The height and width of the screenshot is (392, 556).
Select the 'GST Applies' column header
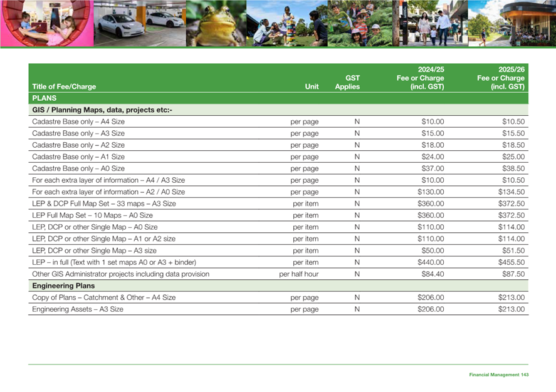[x=347, y=82]
